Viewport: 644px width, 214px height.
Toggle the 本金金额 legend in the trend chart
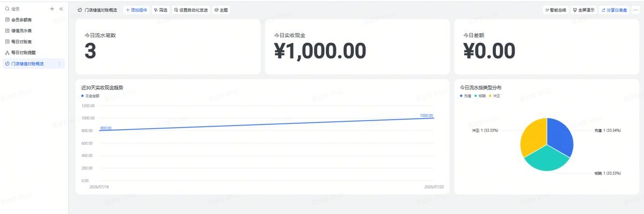click(x=90, y=95)
